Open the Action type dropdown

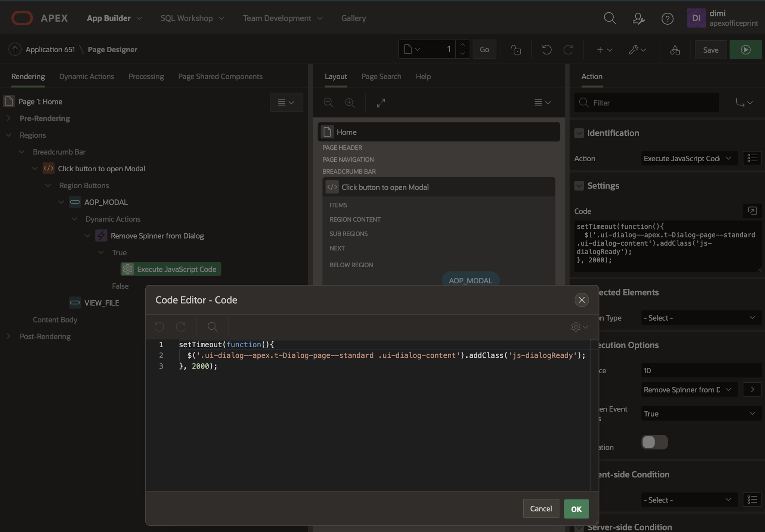(x=689, y=158)
